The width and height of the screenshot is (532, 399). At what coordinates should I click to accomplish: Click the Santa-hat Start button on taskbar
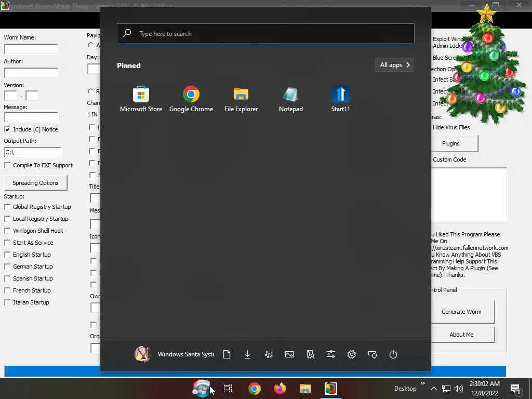click(x=201, y=389)
